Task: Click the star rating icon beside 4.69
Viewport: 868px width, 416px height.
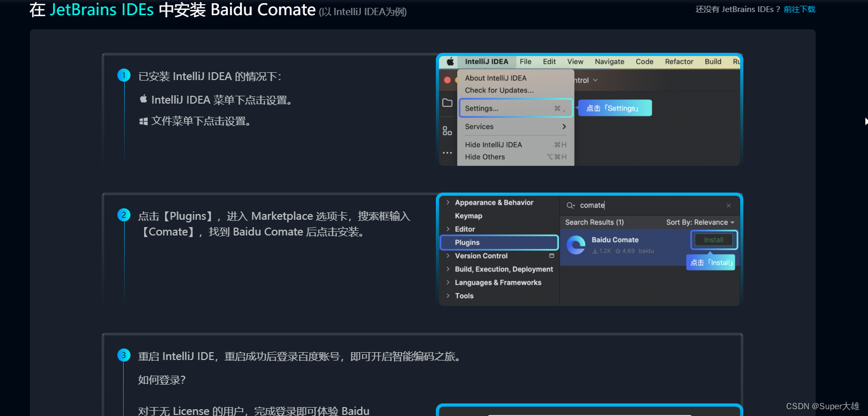Action: 618,251
